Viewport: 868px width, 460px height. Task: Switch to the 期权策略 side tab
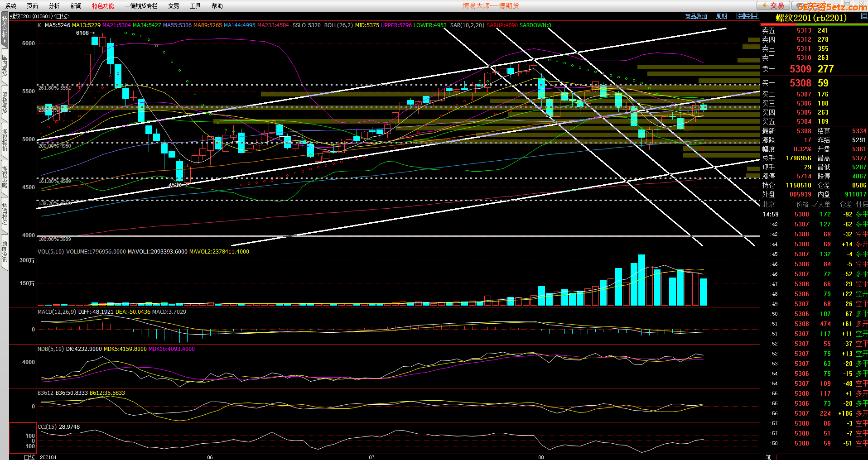point(5,177)
